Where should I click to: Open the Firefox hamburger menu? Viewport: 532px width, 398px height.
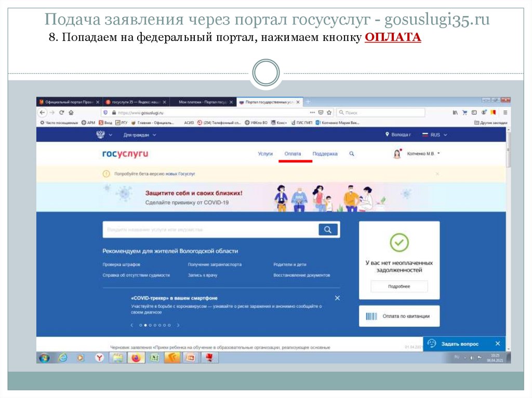pyautogui.click(x=505, y=113)
